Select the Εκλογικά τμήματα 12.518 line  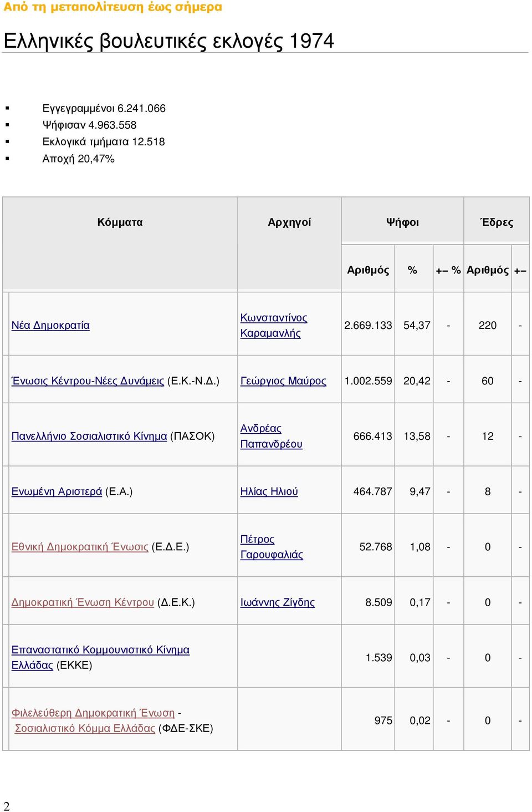click(x=104, y=142)
